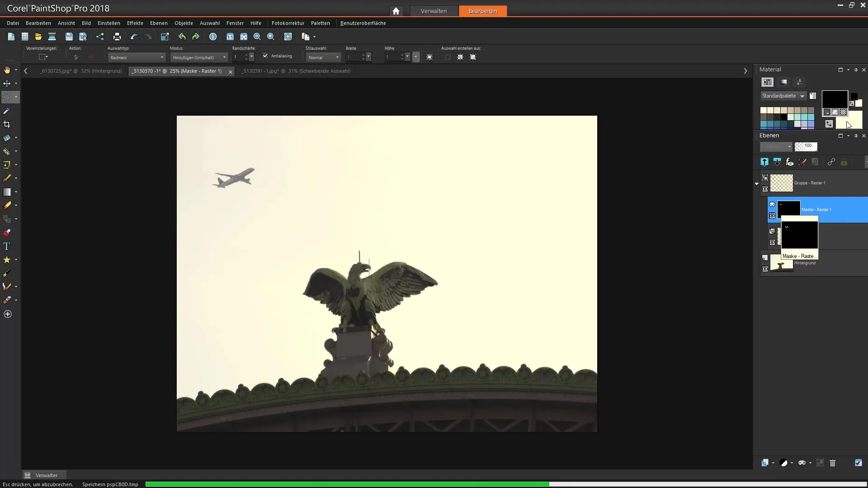This screenshot has height=488, width=868.
Task: Switch to the Verwalten workspace
Action: click(434, 11)
